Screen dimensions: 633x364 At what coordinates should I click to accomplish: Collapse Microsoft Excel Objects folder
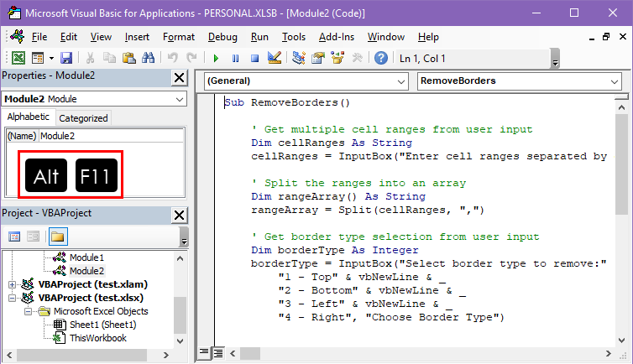[28, 312]
